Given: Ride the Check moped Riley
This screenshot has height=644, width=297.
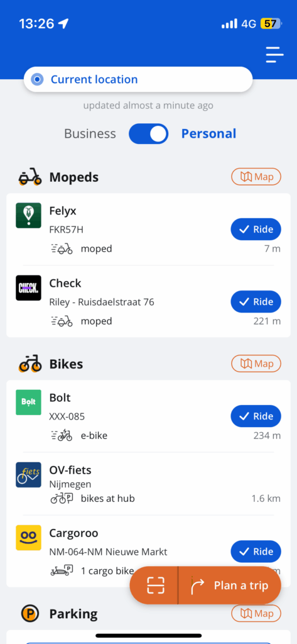Looking at the screenshot, I should (x=256, y=301).
